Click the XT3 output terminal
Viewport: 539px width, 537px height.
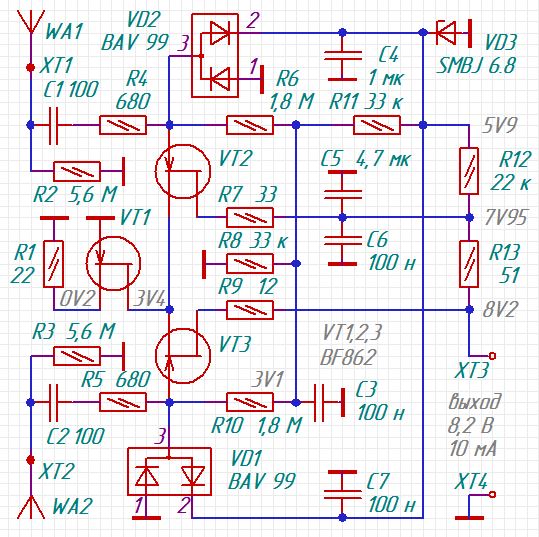492,355
